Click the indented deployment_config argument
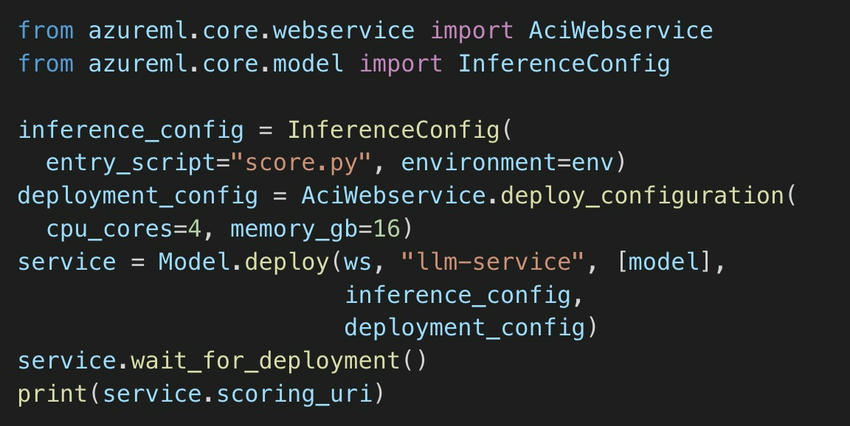 465,328
